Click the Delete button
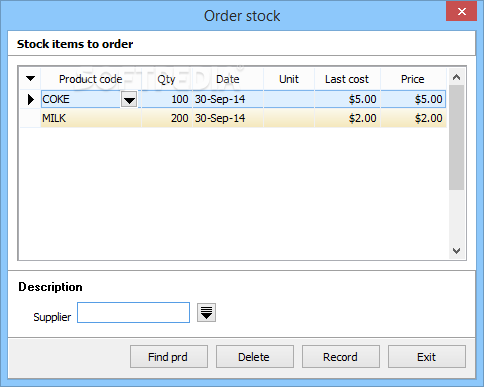The width and height of the screenshot is (484, 387). (255, 357)
